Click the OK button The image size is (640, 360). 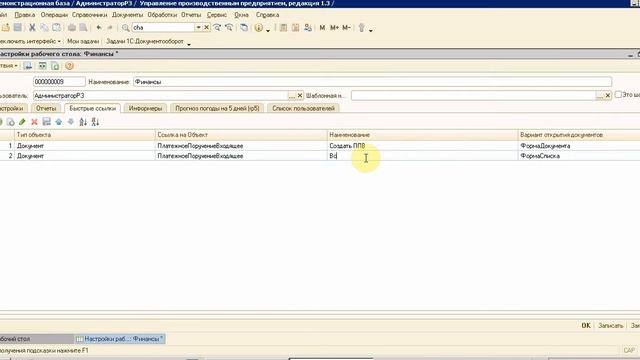point(586,326)
